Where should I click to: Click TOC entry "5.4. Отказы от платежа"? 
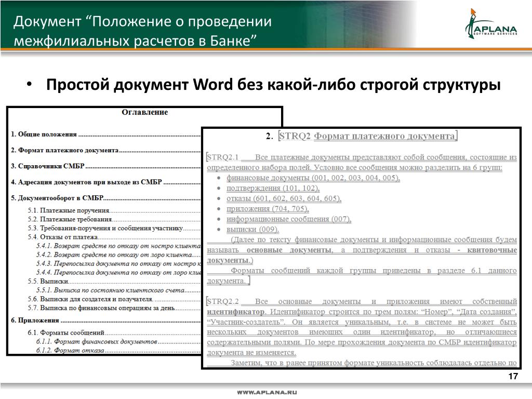pyautogui.click(x=114, y=237)
